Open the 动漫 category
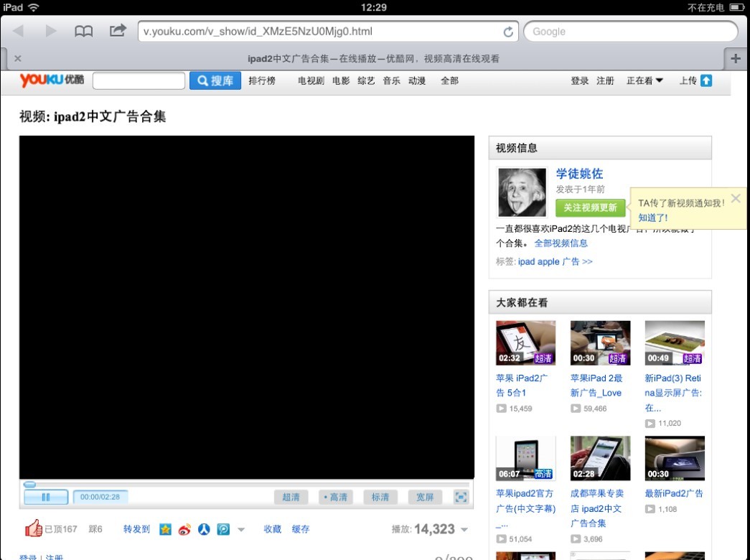The image size is (750, 560). click(x=417, y=80)
